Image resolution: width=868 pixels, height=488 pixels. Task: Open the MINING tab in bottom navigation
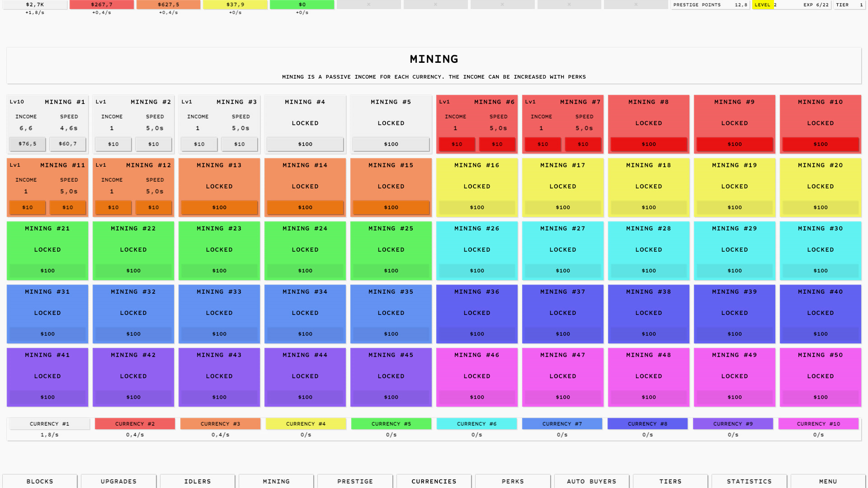[x=276, y=481]
